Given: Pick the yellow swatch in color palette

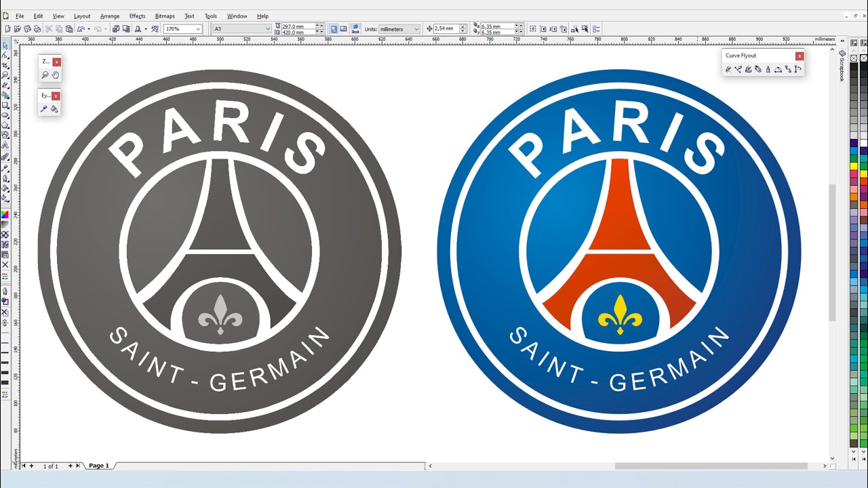Looking at the screenshot, I should (x=854, y=166).
